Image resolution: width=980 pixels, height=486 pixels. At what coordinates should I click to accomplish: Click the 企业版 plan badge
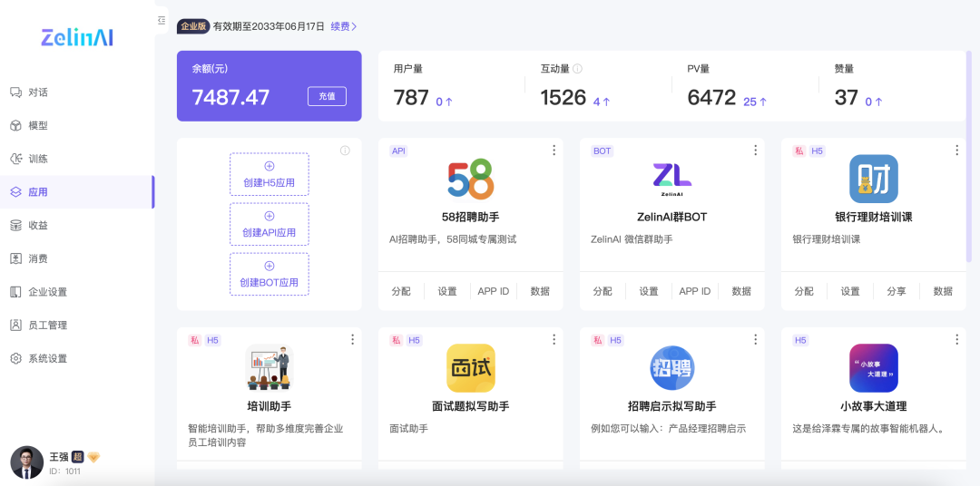(x=194, y=26)
